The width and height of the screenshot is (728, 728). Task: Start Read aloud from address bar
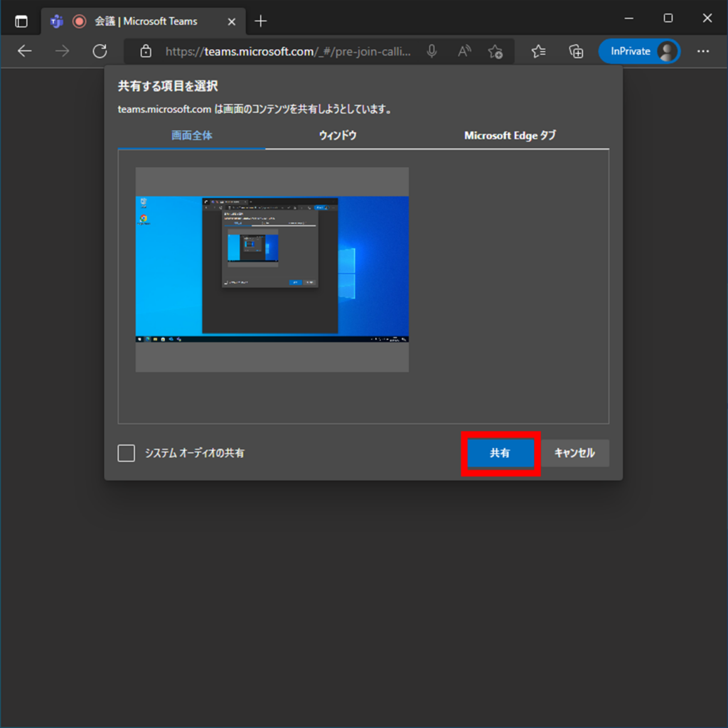464,51
